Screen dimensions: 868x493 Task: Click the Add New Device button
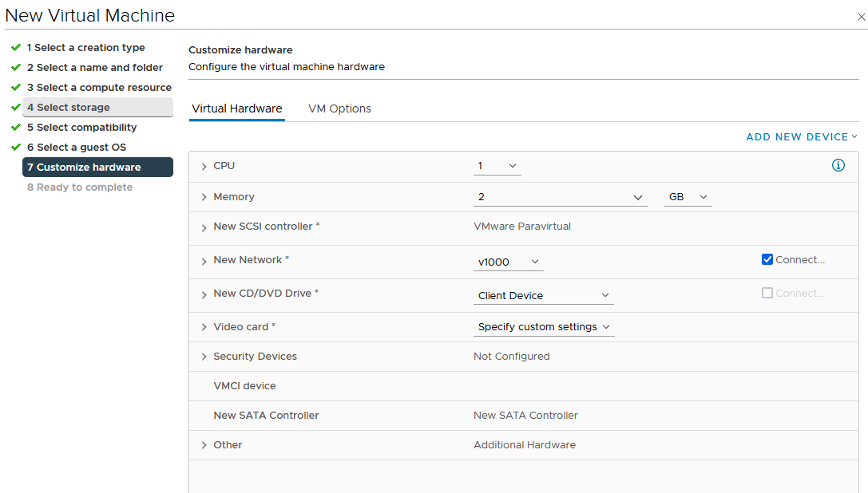[x=801, y=137]
